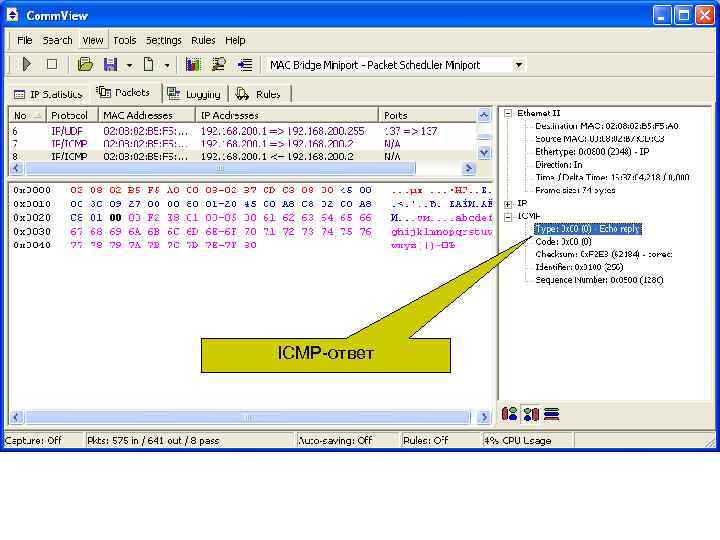Open the Help menu
This screenshot has width=720, height=540.
[235, 40]
